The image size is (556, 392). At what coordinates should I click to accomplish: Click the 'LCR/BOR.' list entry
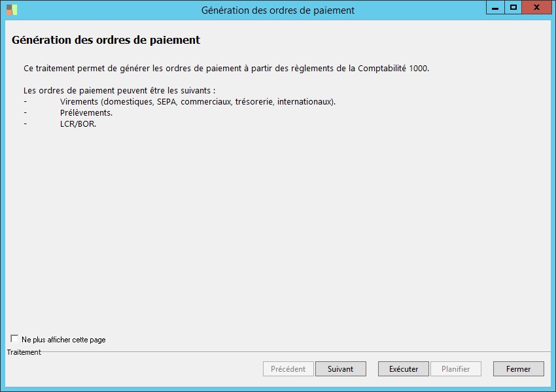click(x=78, y=124)
